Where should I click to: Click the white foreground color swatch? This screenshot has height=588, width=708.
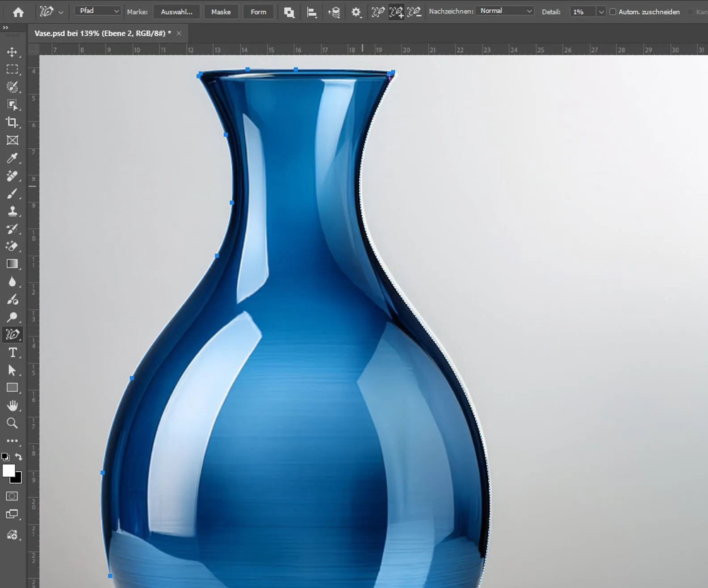8,471
